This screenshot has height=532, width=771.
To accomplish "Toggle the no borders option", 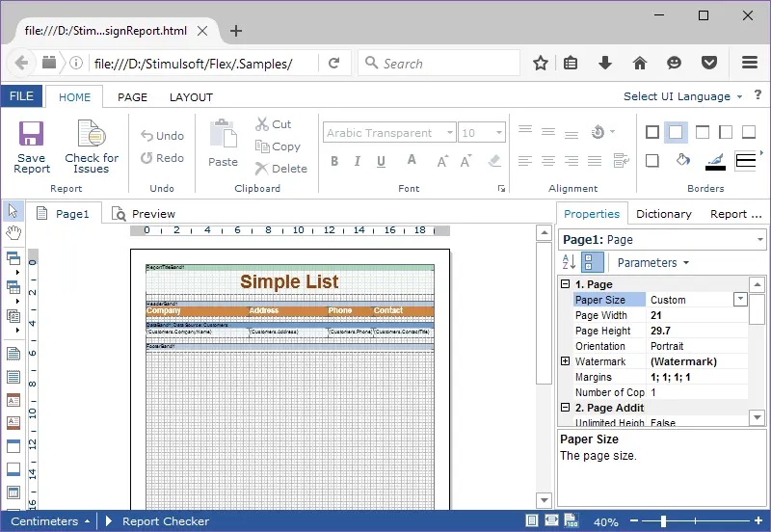I will (676, 132).
